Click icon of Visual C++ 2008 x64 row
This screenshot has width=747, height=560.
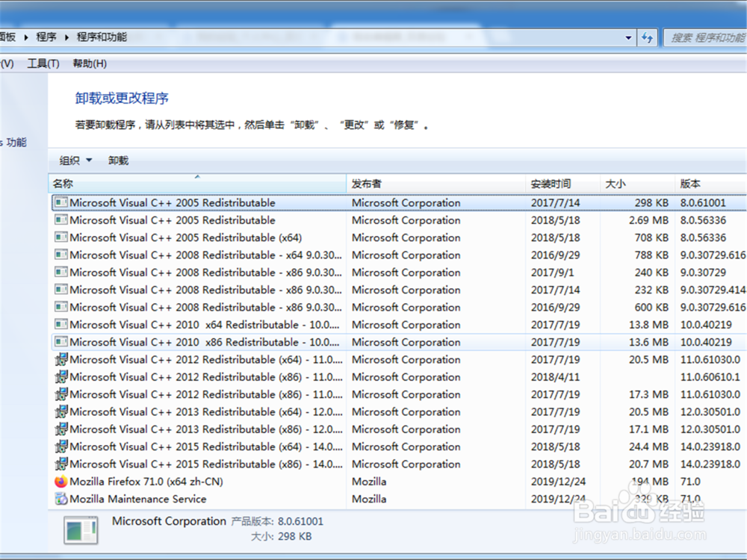tap(61, 255)
